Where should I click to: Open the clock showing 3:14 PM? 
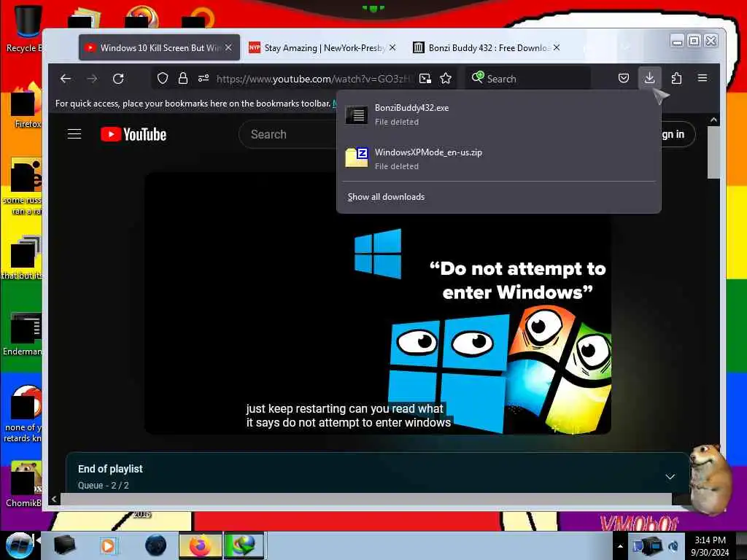tap(710, 545)
